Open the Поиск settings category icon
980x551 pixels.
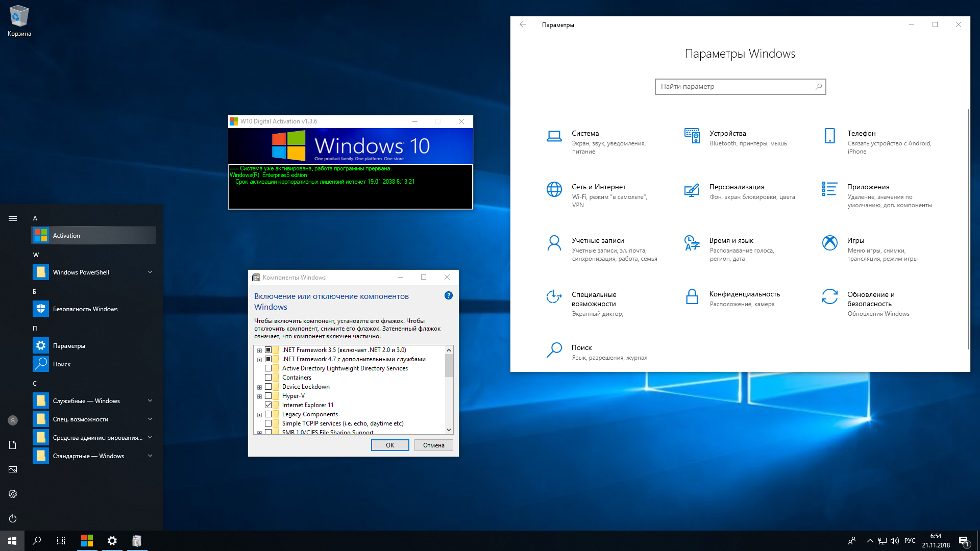click(554, 350)
